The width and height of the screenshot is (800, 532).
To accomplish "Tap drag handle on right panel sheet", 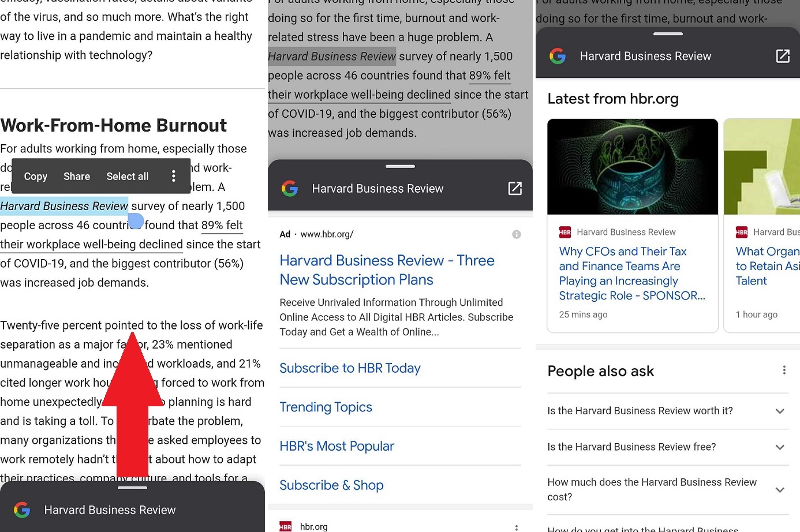I will coord(668,34).
